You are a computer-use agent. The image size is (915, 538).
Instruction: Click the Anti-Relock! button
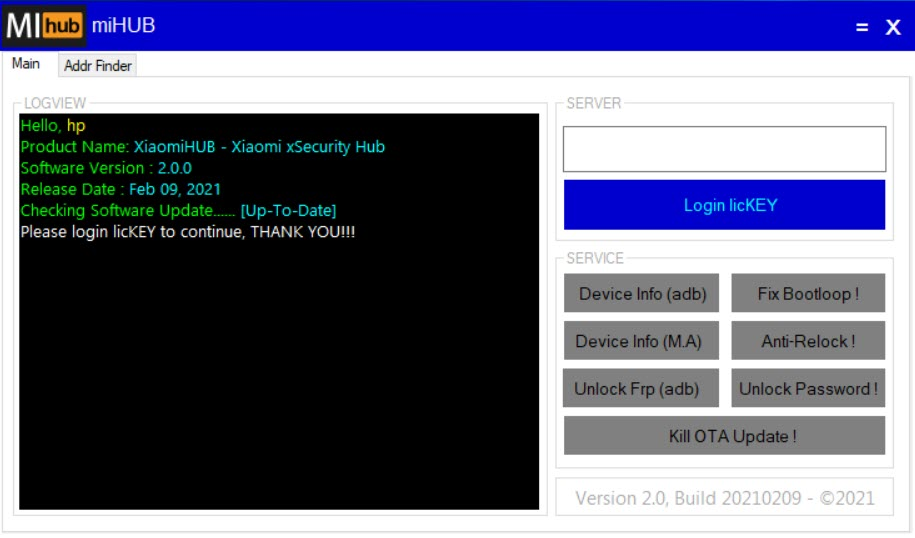pyautogui.click(x=808, y=341)
